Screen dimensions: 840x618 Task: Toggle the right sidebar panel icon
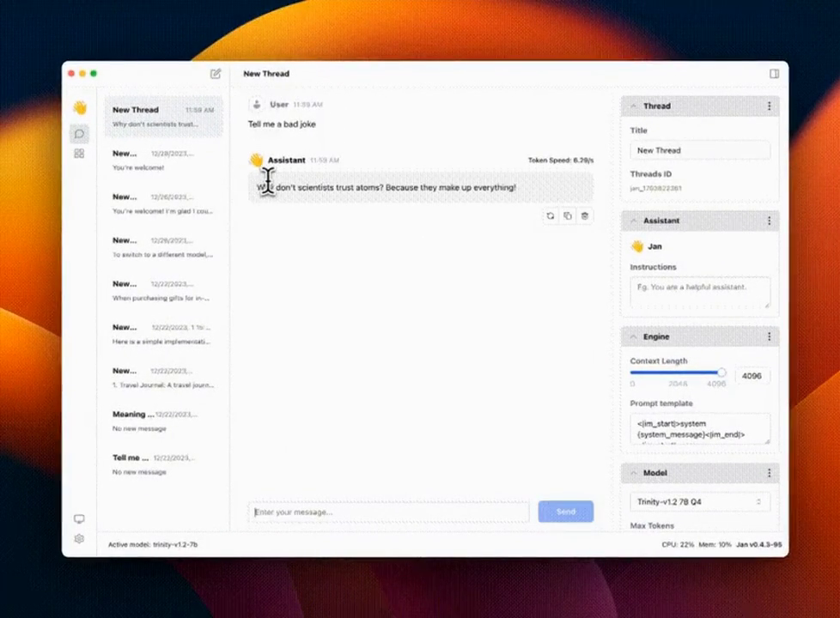pos(774,74)
